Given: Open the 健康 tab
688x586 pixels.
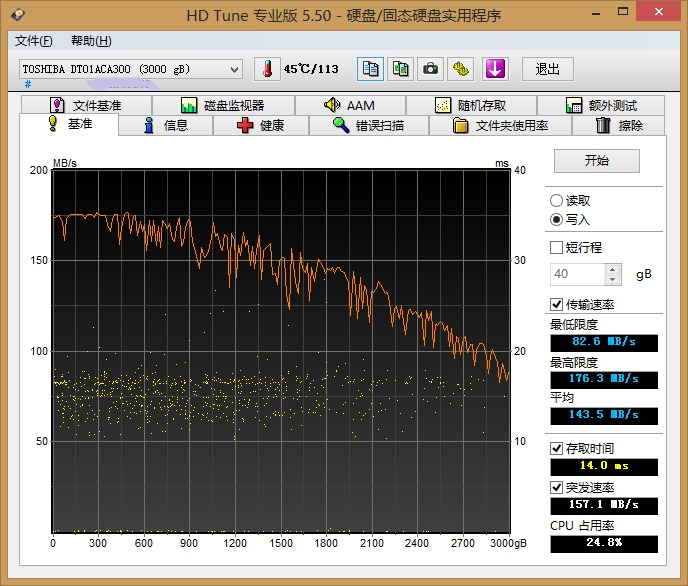Looking at the screenshot, I should (x=261, y=126).
